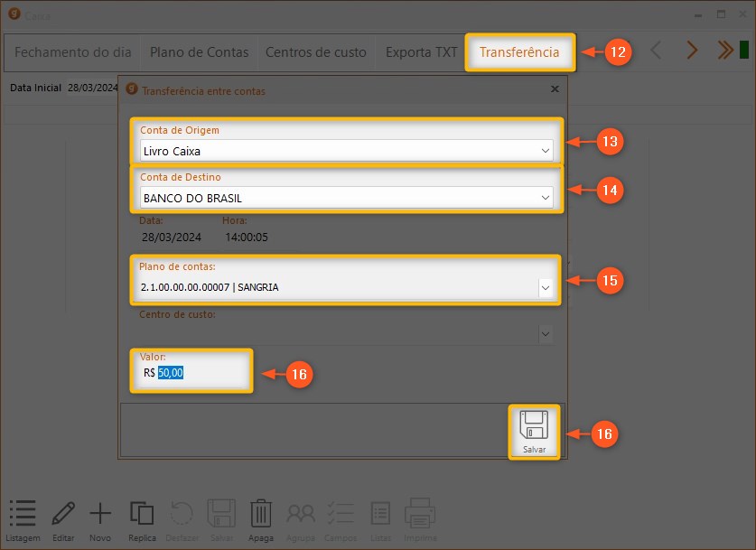Switch to the Transferência tab
The width and height of the screenshot is (756, 550).
[519, 52]
